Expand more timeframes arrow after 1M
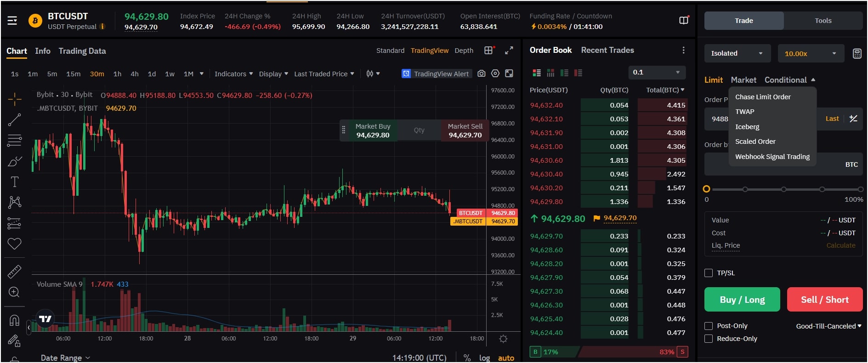This screenshot has height=363, width=868. (201, 74)
